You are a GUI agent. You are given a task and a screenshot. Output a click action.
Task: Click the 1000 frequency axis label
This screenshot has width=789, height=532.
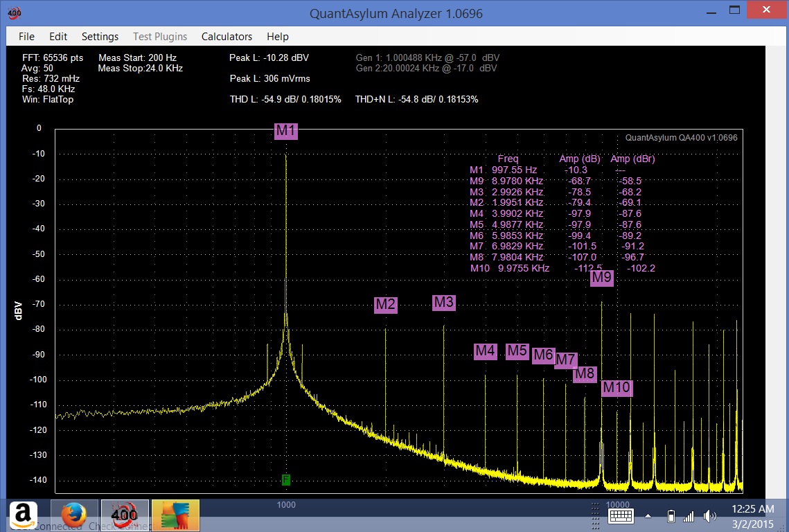coord(286,505)
